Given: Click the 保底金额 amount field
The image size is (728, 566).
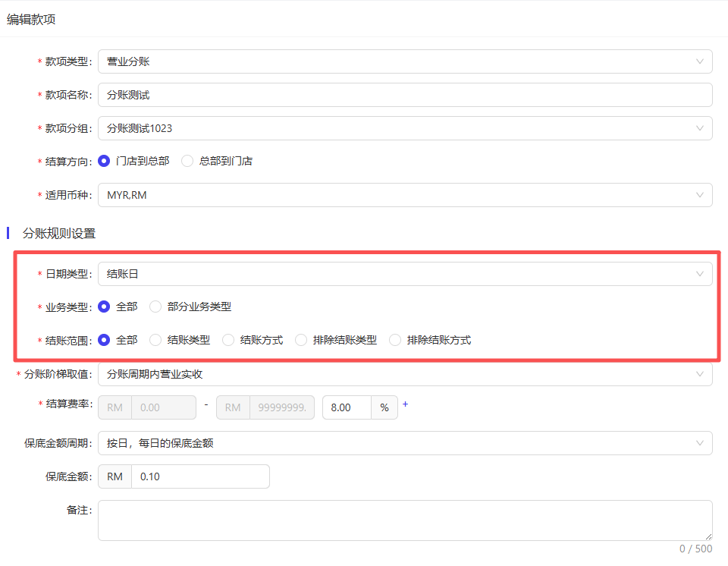Looking at the screenshot, I should [x=199, y=476].
